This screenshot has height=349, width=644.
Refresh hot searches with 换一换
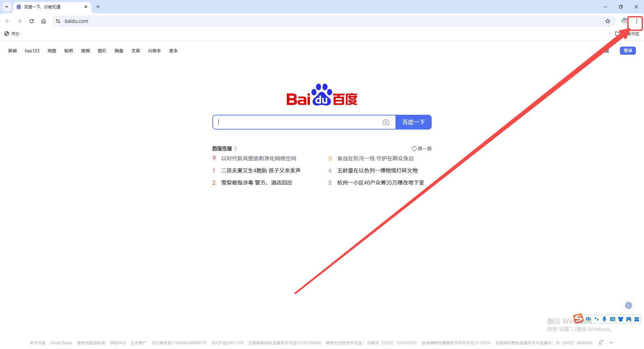click(x=422, y=148)
